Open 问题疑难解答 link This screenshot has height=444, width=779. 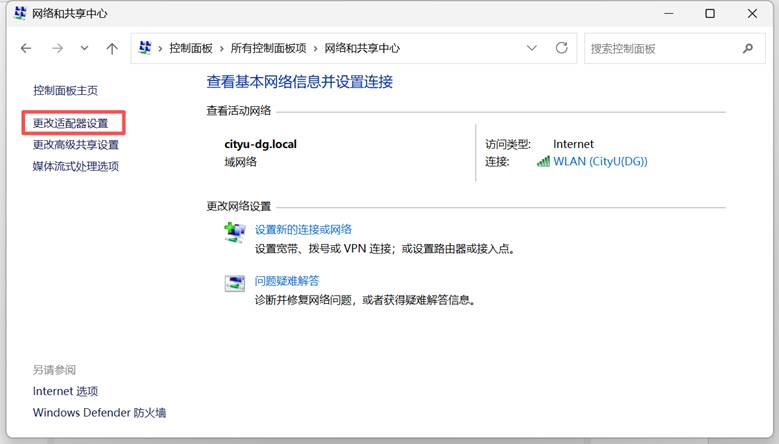pos(287,281)
